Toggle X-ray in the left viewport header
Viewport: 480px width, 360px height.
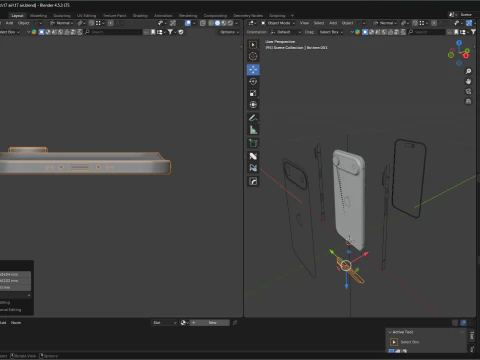click(x=202, y=23)
